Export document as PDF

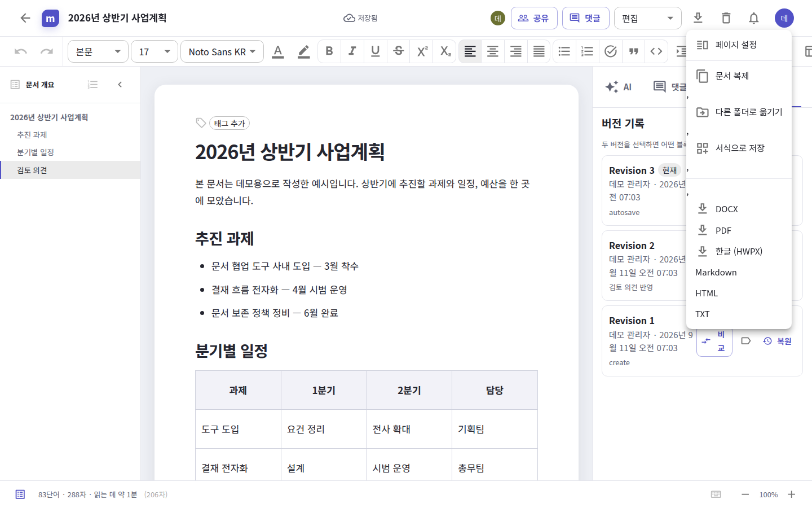coord(739,230)
